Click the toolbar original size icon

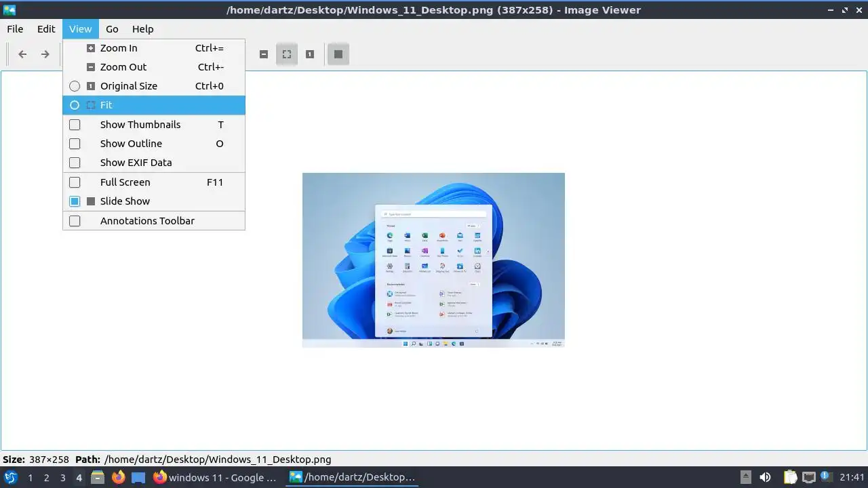coord(310,54)
